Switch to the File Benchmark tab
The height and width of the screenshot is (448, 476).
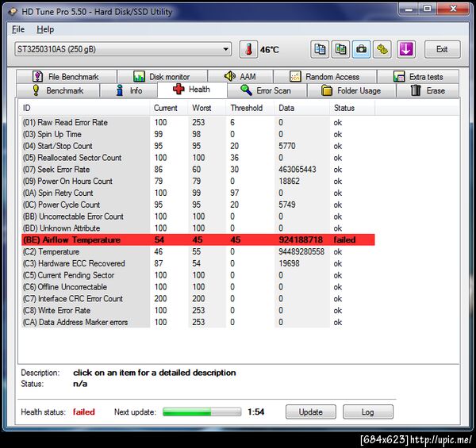coord(67,76)
